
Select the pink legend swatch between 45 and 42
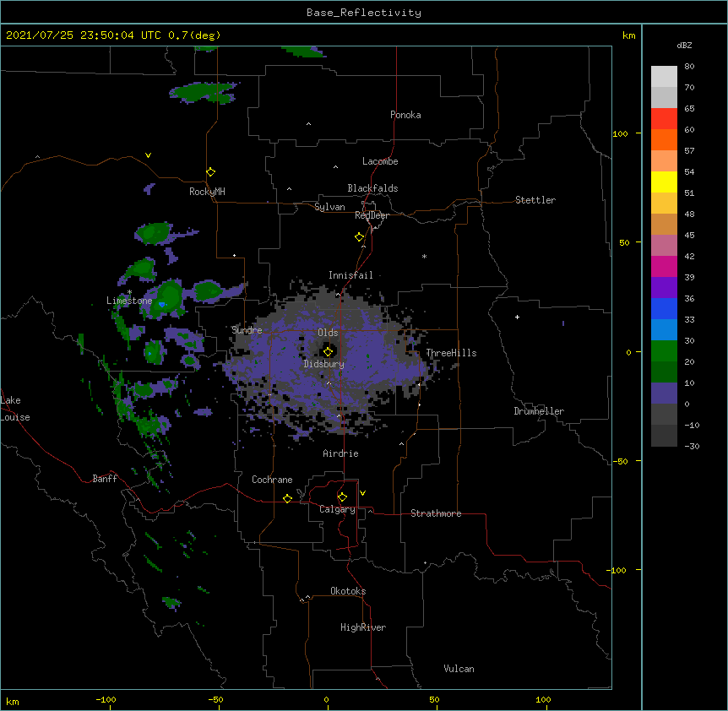coord(664,246)
